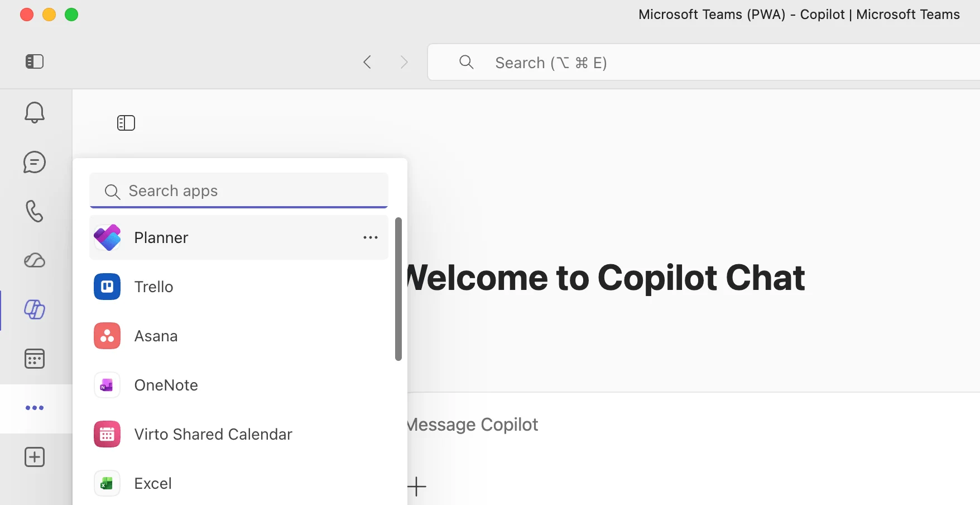Open the Excel app icon

107,483
